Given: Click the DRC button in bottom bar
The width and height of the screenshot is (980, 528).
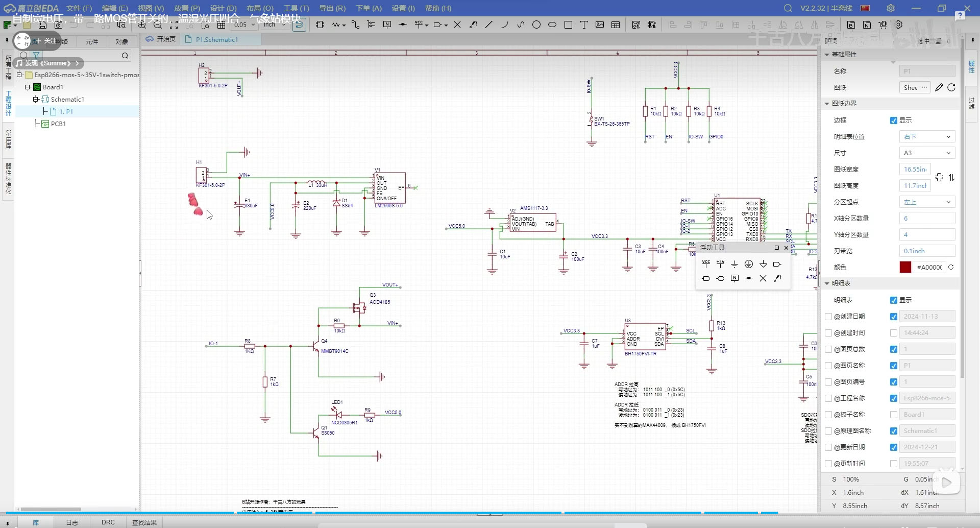Looking at the screenshot, I should coord(108,522).
